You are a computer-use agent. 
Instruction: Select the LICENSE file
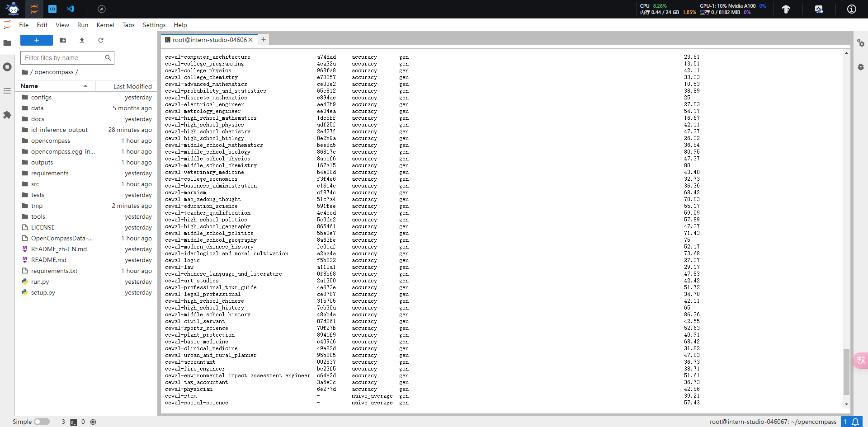[87, 227]
